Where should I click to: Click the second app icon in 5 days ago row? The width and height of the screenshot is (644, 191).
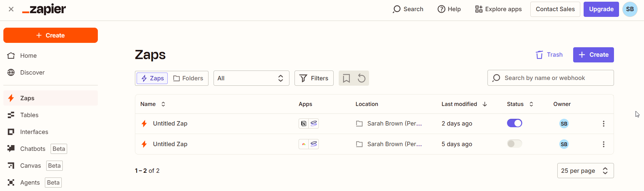tap(314, 144)
